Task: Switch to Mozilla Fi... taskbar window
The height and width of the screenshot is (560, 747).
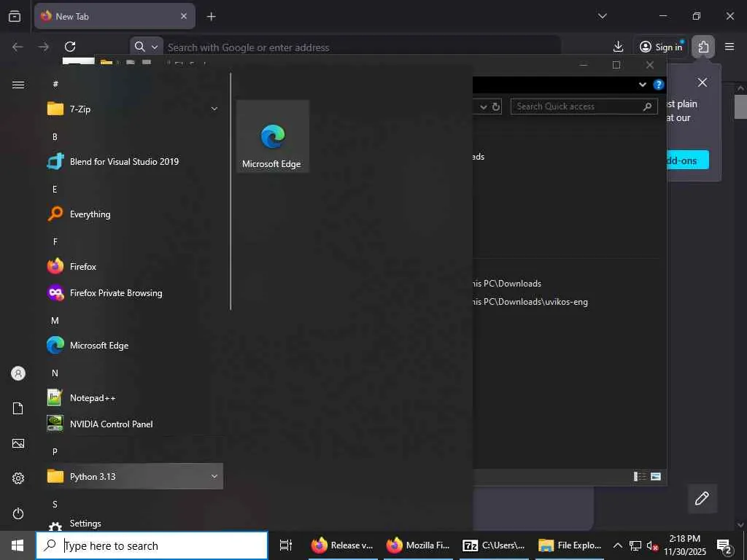Action: pos(418,545)
